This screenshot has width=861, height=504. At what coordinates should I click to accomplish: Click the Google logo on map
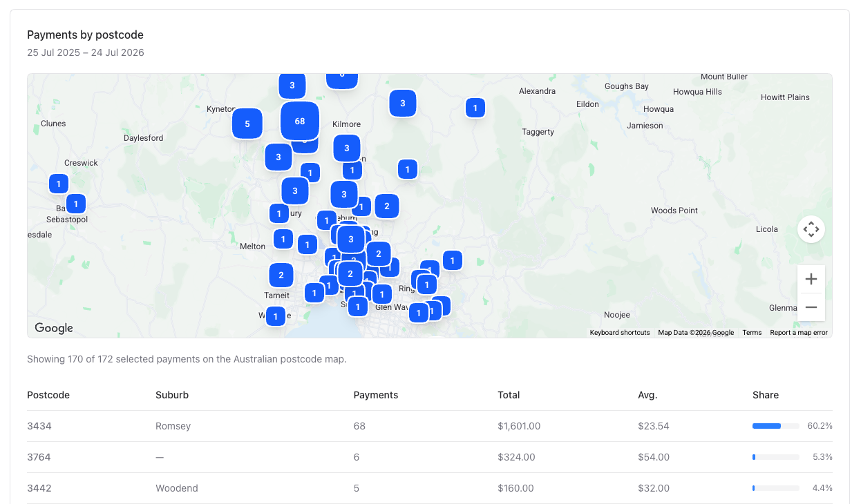point(54,328)
